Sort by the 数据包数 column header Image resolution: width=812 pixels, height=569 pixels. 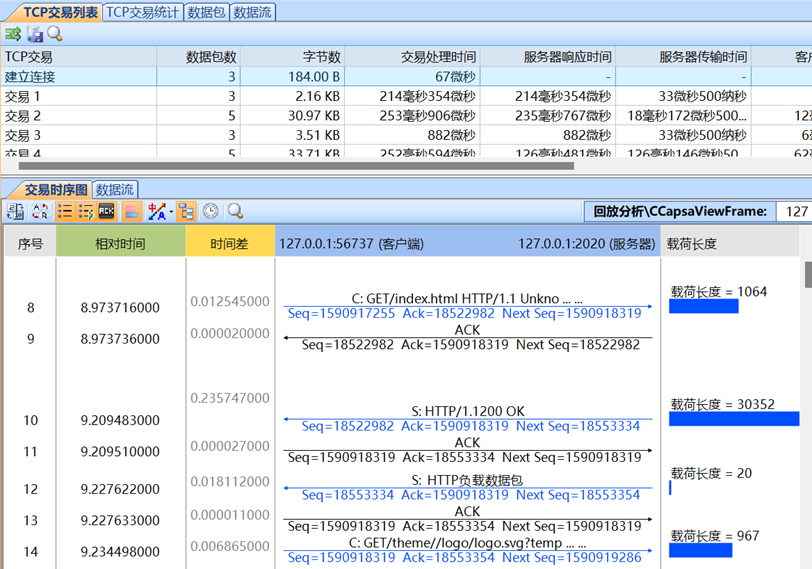coord(198,56)
